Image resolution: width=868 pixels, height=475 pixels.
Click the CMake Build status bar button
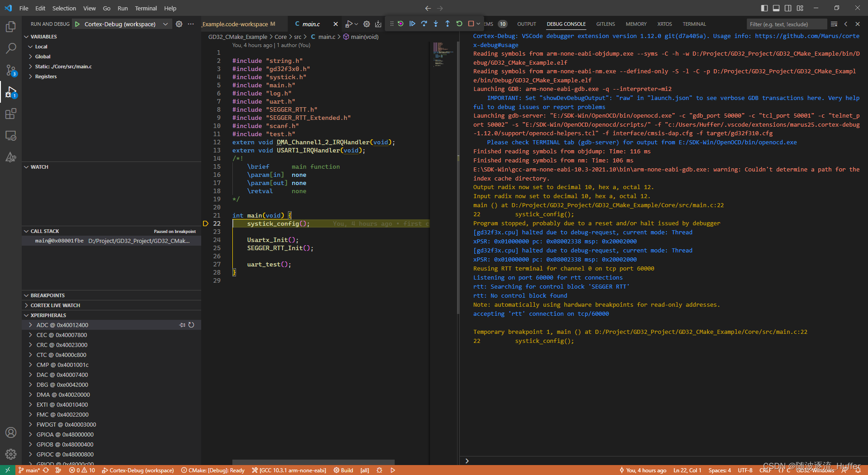tap(344, 470)
